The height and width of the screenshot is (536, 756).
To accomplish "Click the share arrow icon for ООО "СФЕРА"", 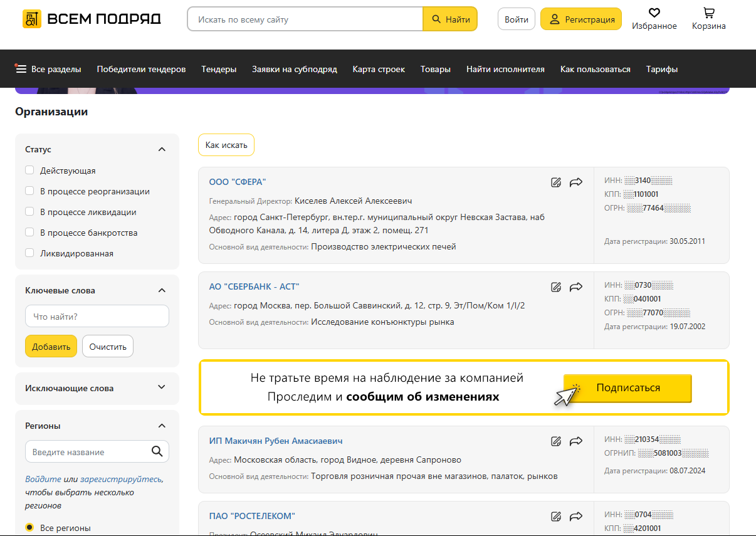I will pos(575,182).
